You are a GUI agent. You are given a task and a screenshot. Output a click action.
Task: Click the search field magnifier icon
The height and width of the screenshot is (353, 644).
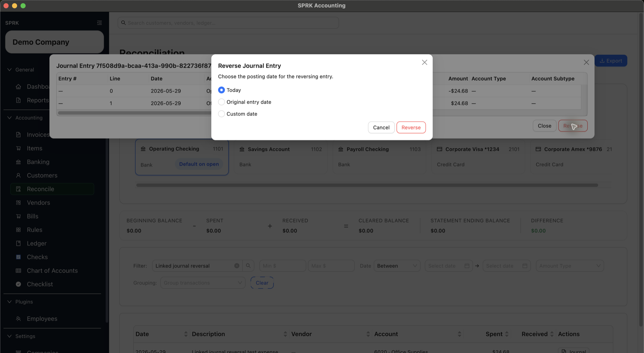[x=123, y=23]
